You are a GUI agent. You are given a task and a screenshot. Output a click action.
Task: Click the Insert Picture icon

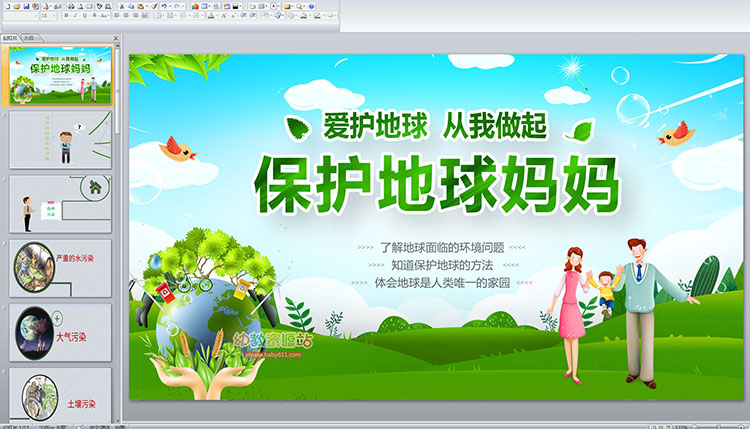click(x=227, y=6)
